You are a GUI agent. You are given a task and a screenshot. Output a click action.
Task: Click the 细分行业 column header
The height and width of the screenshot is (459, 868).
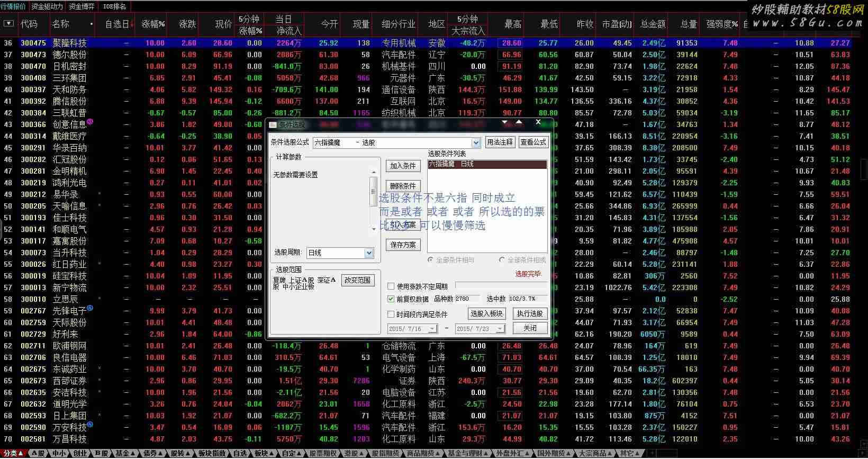pyautogui.click(x=399, y=24)
